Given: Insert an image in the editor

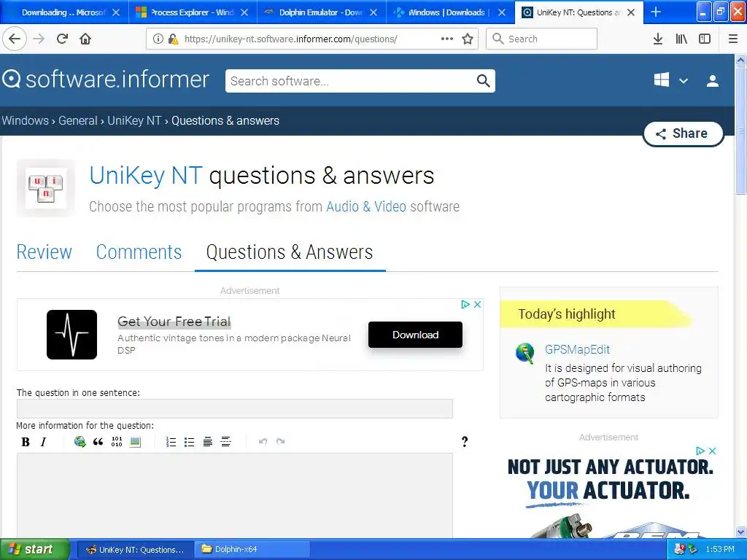Looking at the screenshot, I should tap(135, 442).
